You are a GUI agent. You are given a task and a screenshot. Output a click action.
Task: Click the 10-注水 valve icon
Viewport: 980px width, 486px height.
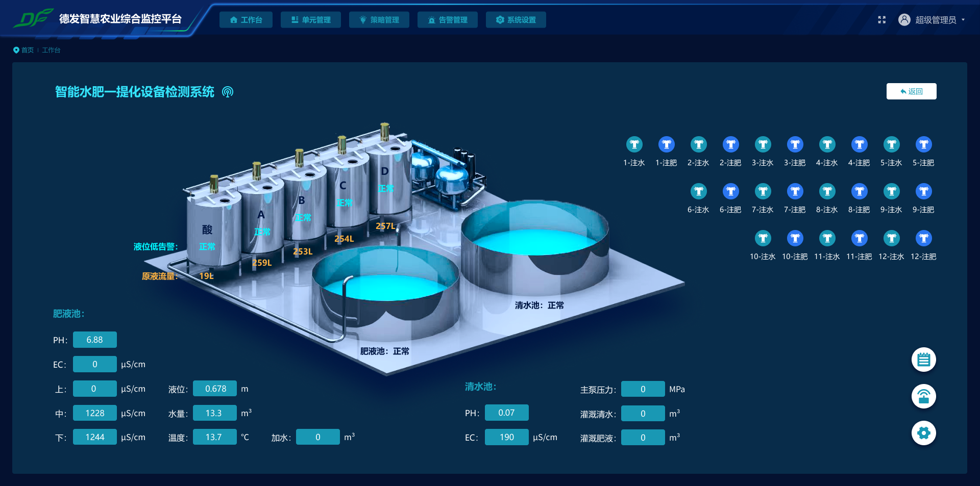coord(763,239)
